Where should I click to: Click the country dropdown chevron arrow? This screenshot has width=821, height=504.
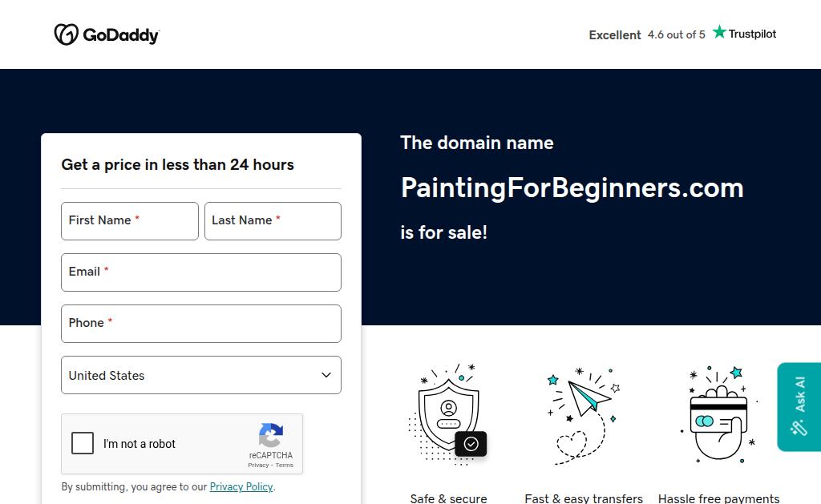[x=326, y=375]
